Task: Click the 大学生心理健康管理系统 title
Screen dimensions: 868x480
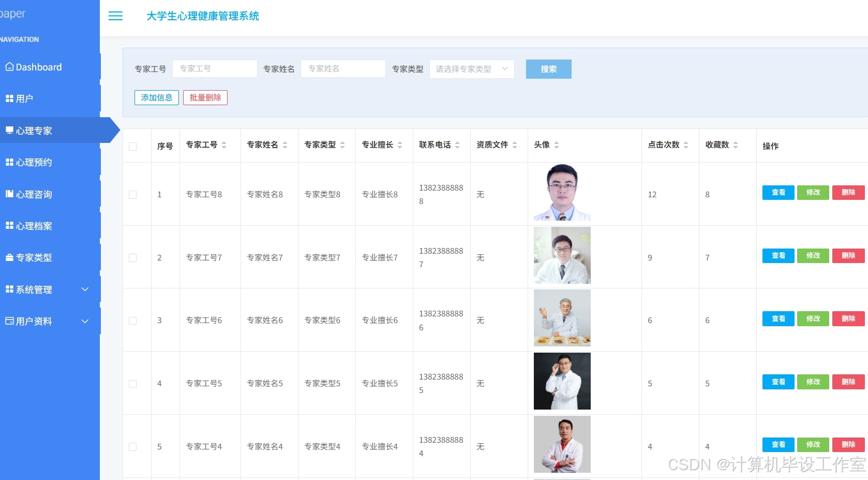Action: pyautogui.click(x=203, y=16)
